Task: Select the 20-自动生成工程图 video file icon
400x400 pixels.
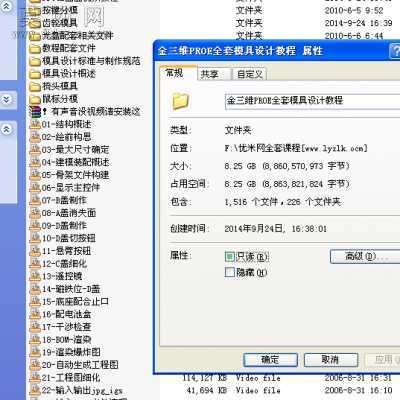Action: (x=35, y=365)
